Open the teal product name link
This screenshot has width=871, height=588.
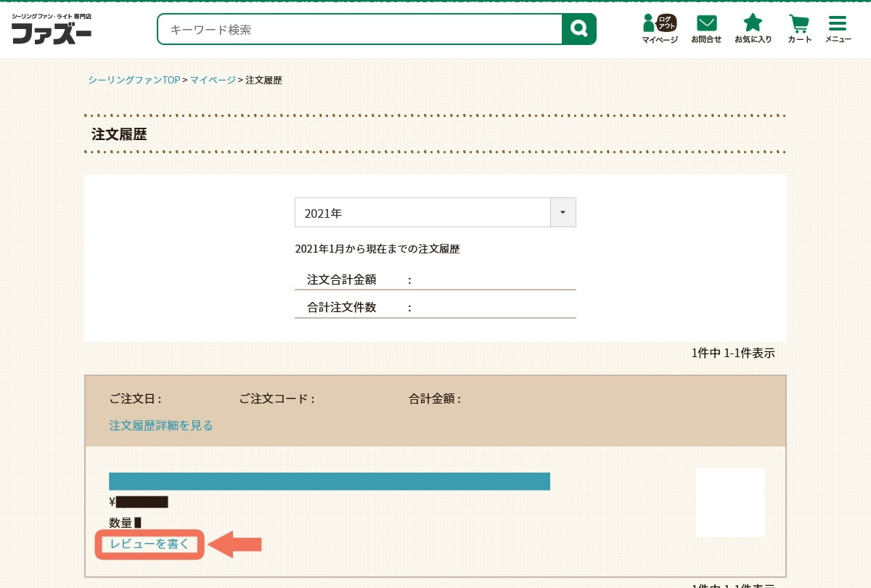click(x=329, y=481)
